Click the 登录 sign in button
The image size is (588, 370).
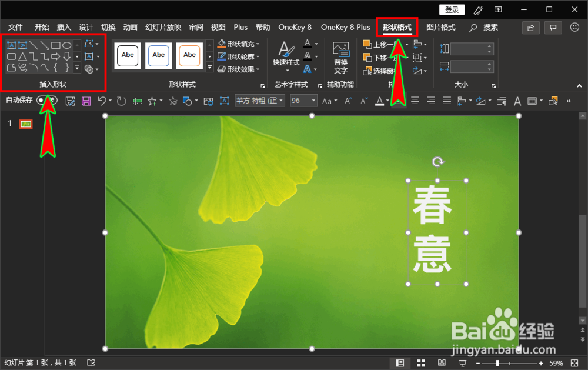[452, 10]
